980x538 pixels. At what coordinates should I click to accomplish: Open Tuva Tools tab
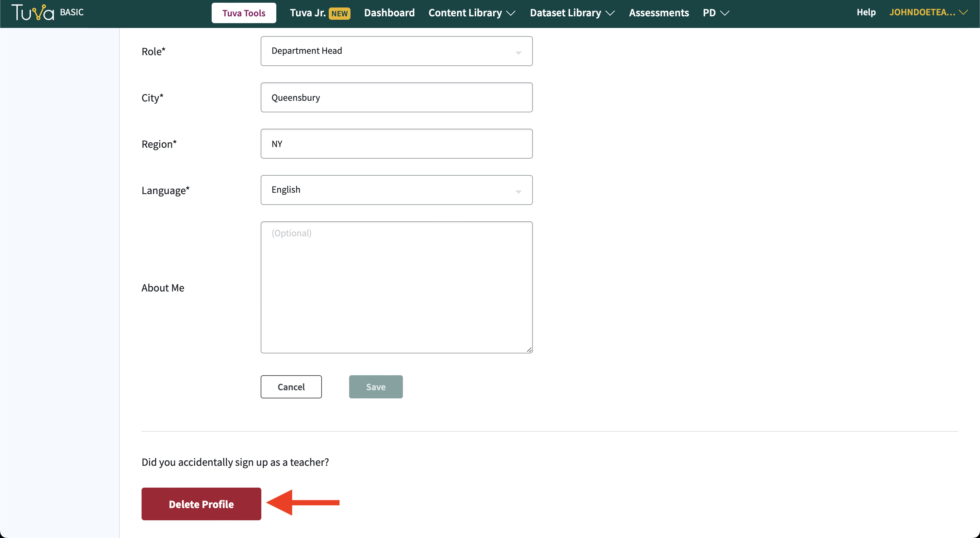[244, 13]
